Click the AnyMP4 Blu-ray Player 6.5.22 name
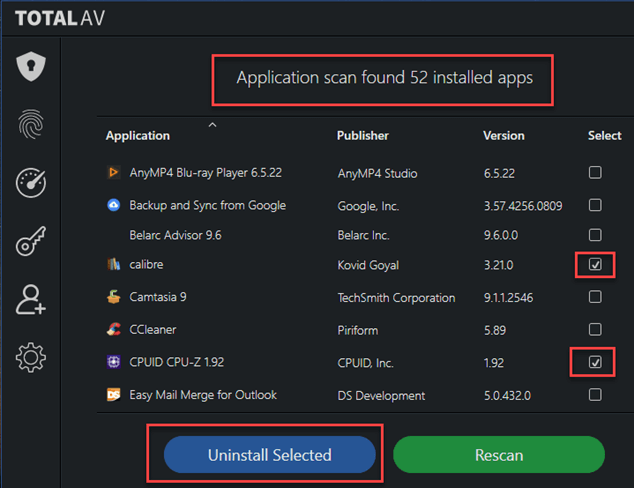This screenshot has width=634, height=488. (205, 173)
